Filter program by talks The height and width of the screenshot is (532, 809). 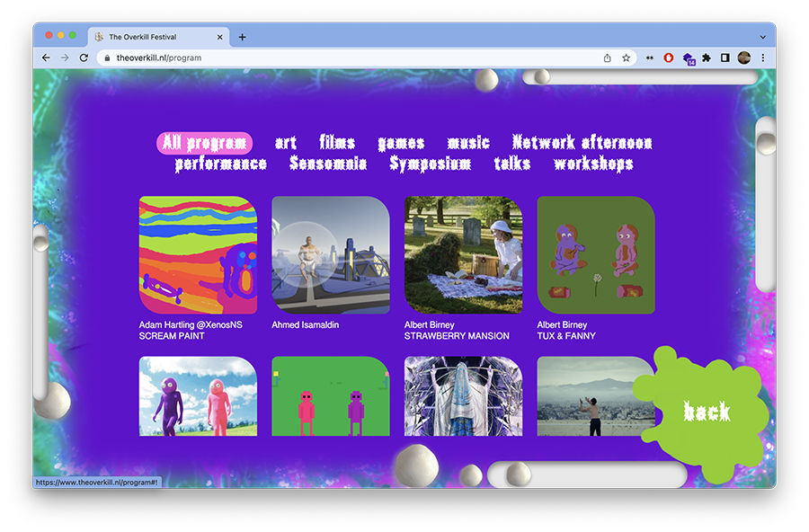[x=512, y=163]
